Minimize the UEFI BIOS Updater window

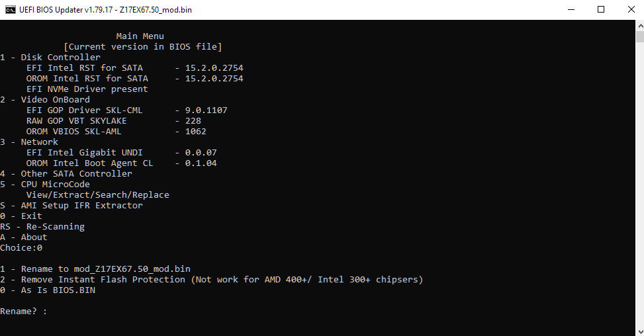(x=571, y=9)
